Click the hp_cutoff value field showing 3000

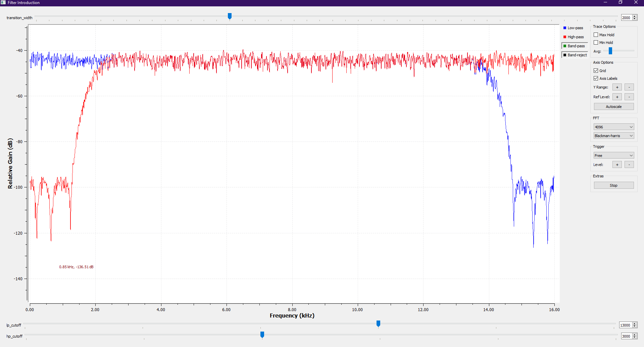coord(626,336)
